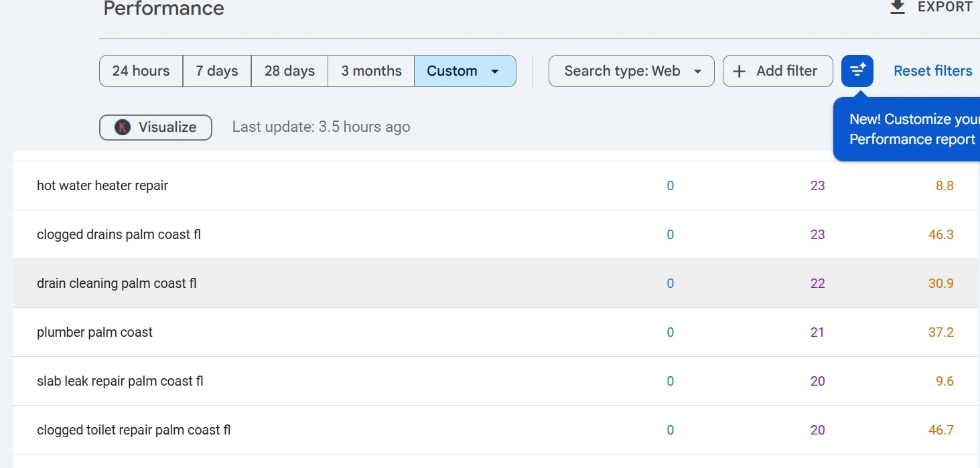Open the Custom date range dropdown

[x=465, y=71]
